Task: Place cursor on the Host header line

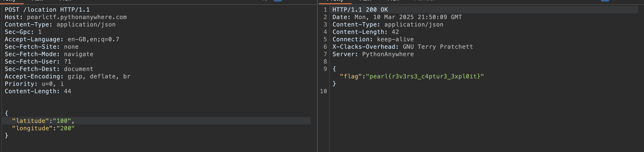Action: point(66,17)
